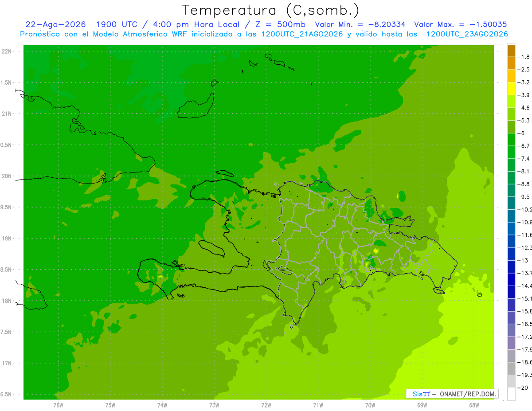This screenshot has height=411, width=532.
Task: Click the "21N" latitude label
Action: [x=7, y=114]
